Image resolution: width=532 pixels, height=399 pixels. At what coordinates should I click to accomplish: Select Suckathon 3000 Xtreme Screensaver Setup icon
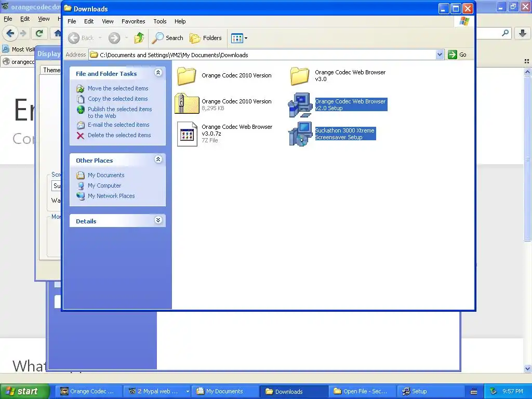(300, 134)
